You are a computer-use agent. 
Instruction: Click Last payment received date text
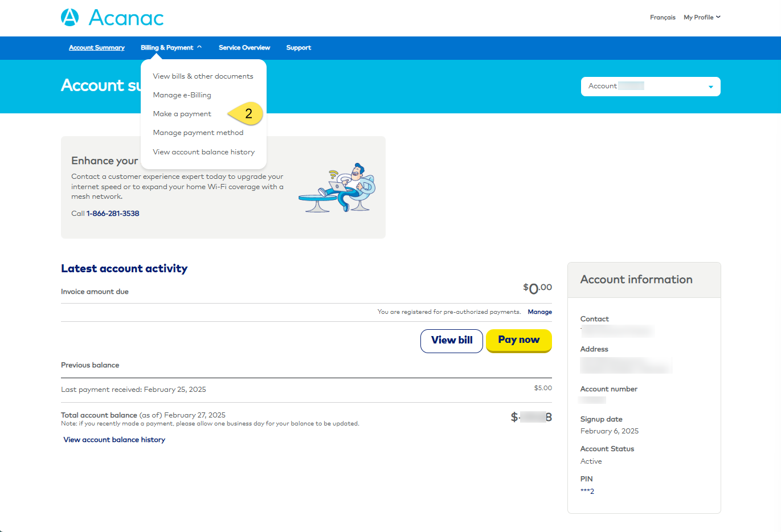[x=133, y=390]
